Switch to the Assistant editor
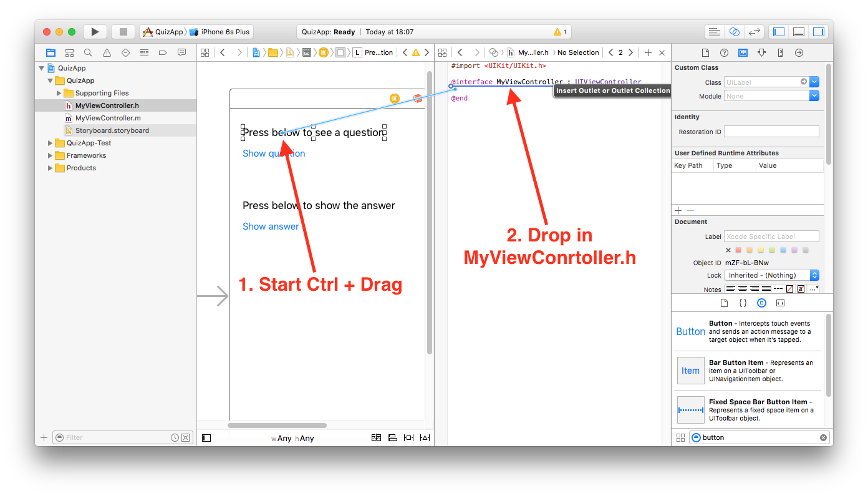 [x=735, y=32]
